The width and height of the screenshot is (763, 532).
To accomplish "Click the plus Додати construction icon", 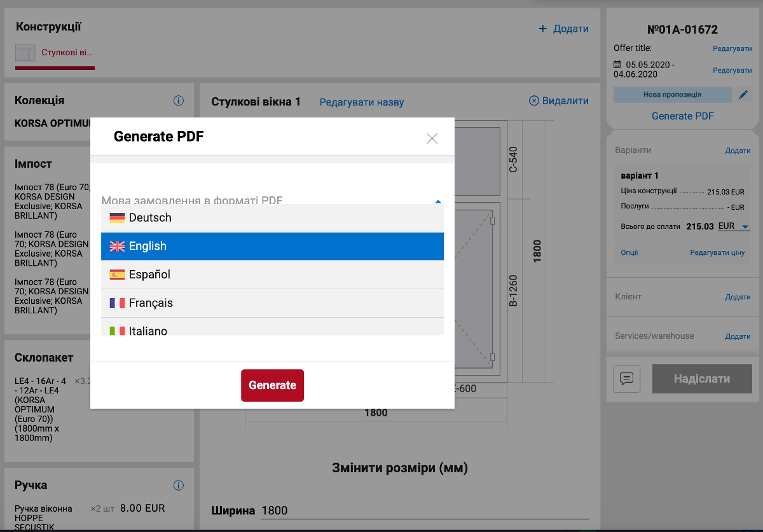I will coord(542,29).
